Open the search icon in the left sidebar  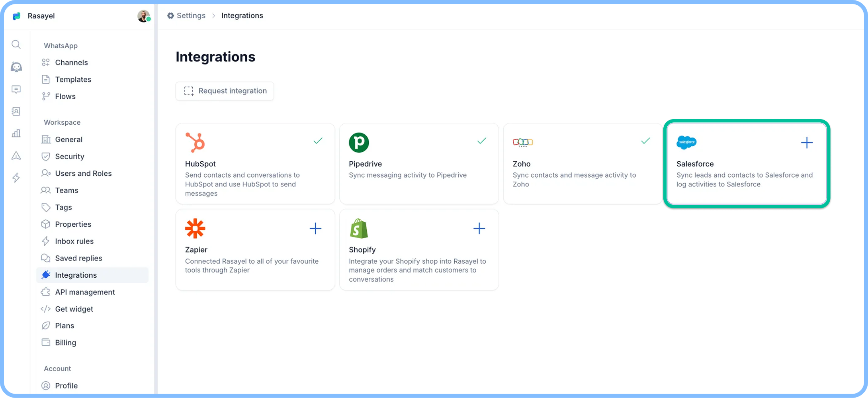16,45
